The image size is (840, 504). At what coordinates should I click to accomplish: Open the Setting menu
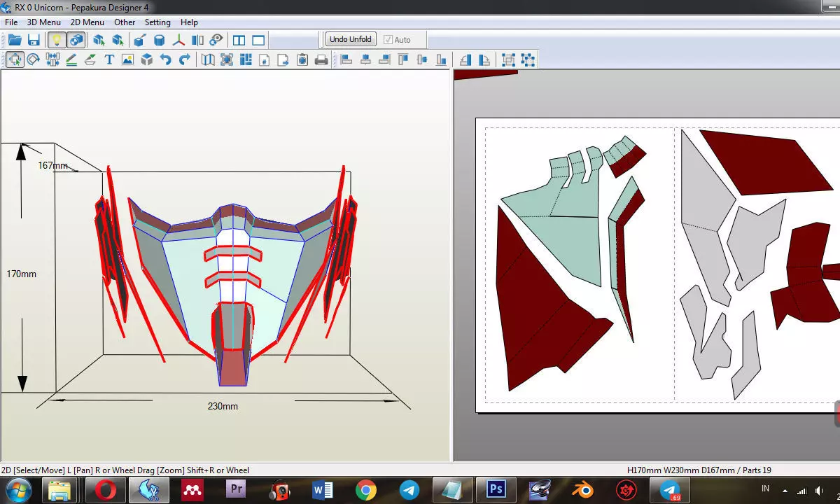point(157,22)
